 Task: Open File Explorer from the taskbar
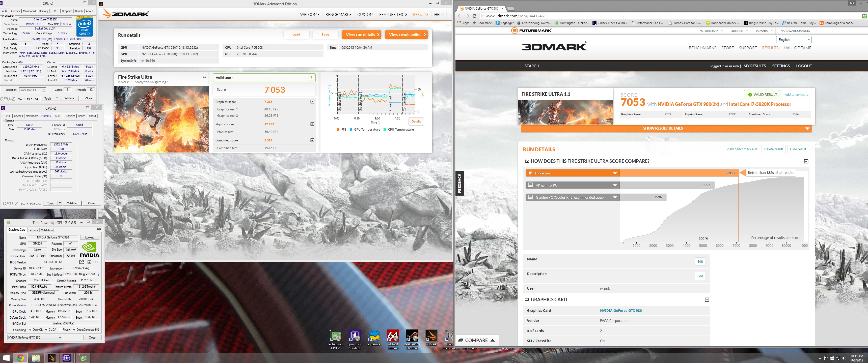click(x=36, y=358)
